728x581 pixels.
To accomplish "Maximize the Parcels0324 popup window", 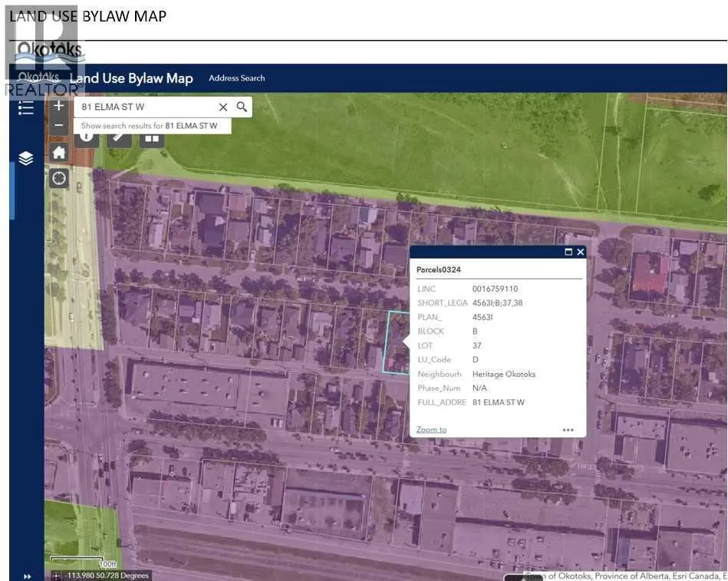I will pyautogui.click(x=568, y=252).
